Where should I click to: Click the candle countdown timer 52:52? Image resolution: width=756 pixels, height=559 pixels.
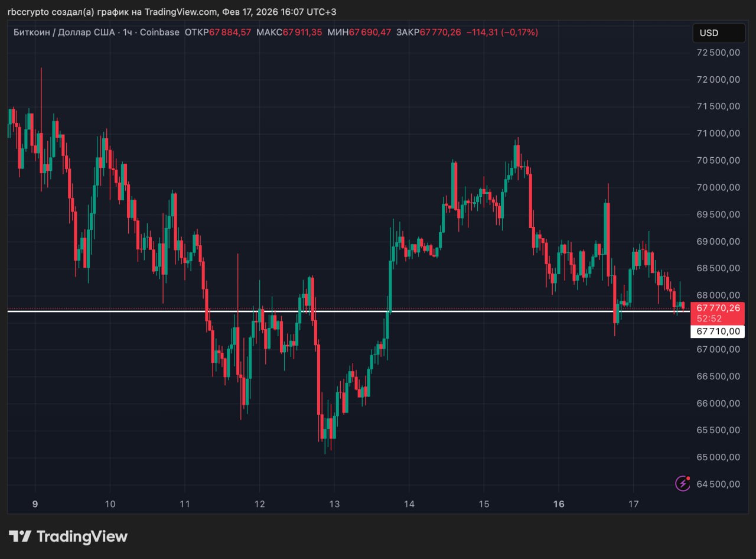tap(709, 318)
